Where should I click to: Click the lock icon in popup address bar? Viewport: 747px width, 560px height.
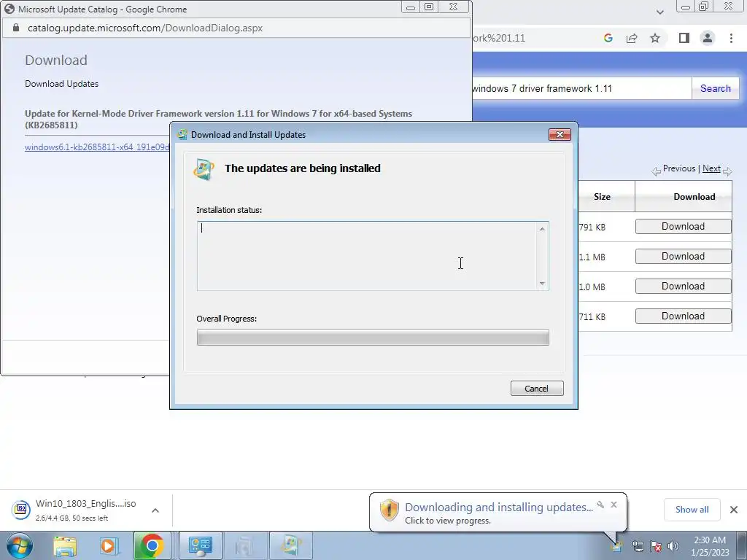16,28
